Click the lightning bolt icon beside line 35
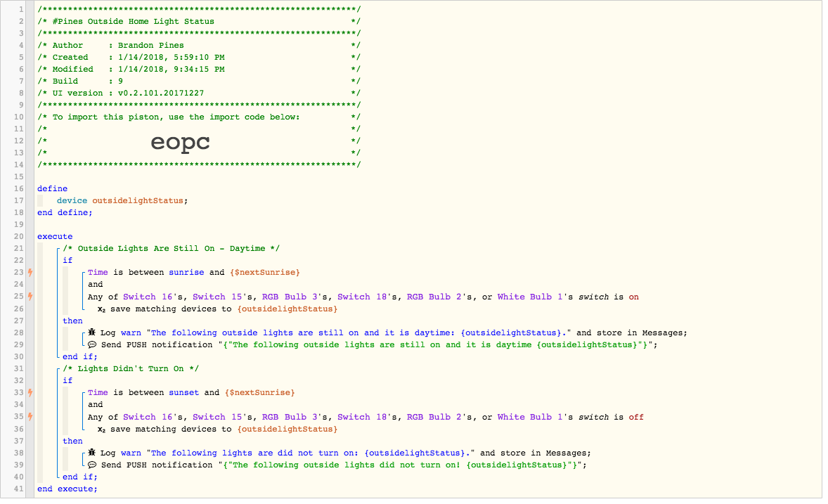The image size is (828, 504). point(30,417)
